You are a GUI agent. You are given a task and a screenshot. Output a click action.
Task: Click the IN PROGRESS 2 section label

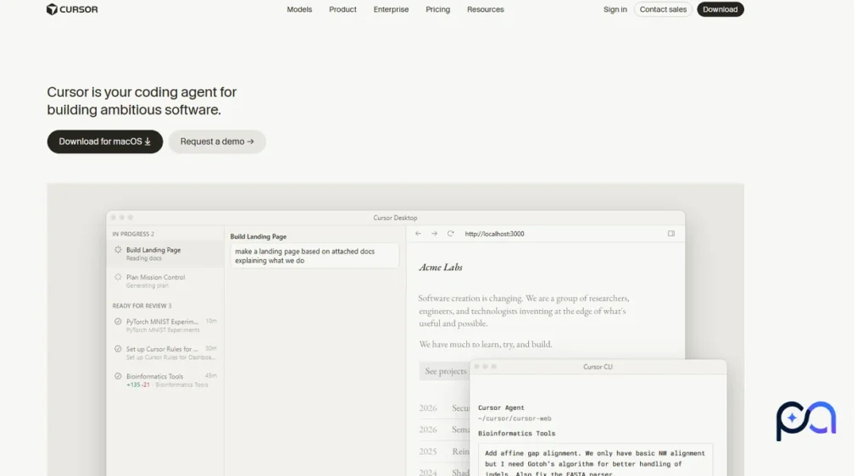pos(133,234)
